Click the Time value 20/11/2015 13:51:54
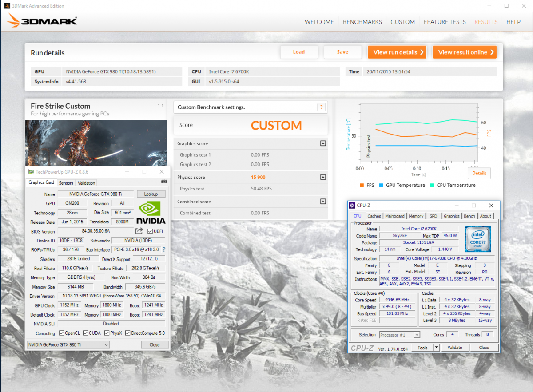This screenshot has width=533, height=392. (x=388, y=71)
